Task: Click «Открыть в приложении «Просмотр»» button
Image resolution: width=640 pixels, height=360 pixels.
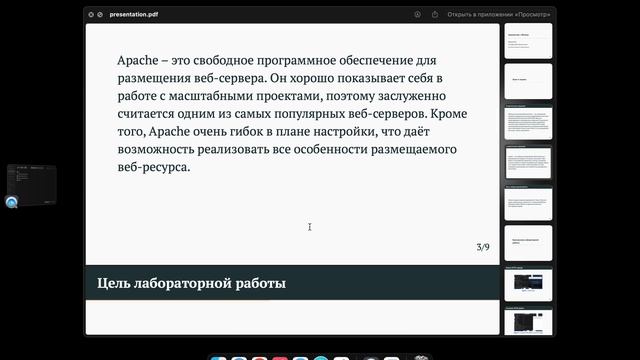Action: click(499, 14)
